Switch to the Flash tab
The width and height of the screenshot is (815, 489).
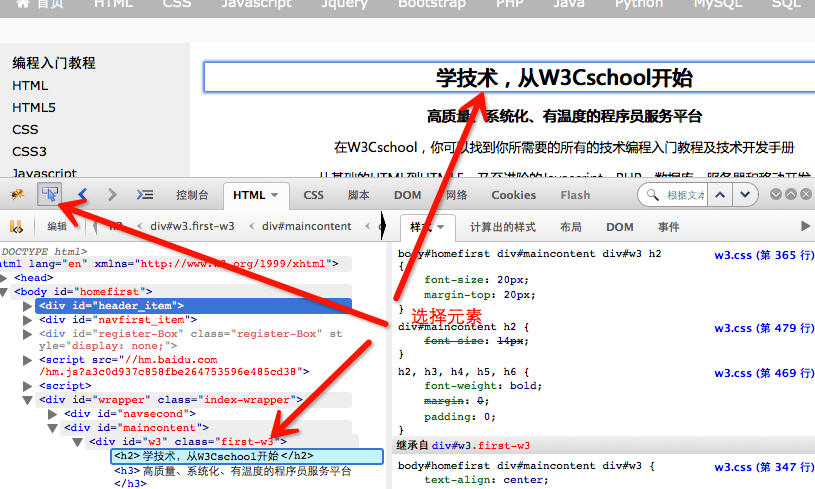(x=575, y=195)
